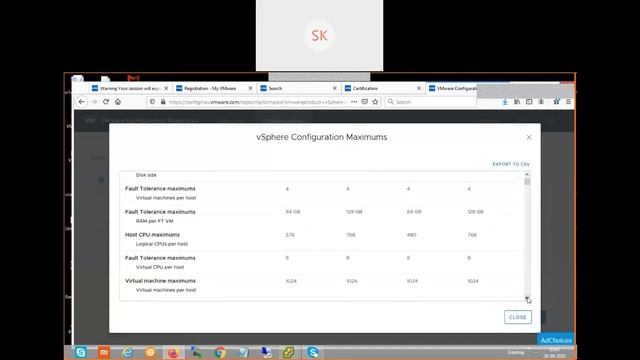The width and height of the screenshot is (640, 360).
Task: Click the table scrollbar up arrow
Action: pos(527,174)
